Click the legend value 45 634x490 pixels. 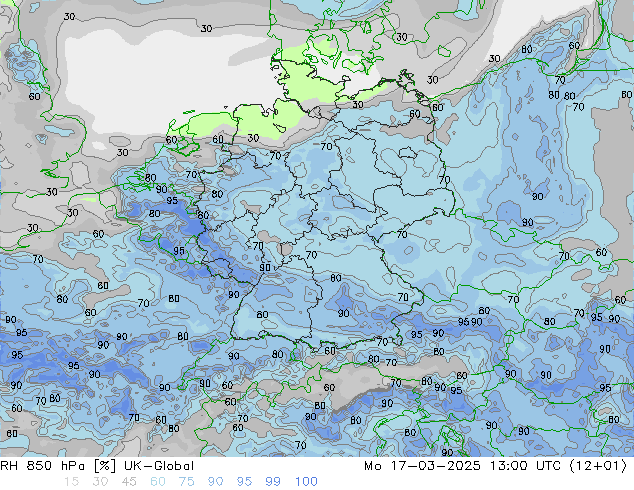point(129,482)
